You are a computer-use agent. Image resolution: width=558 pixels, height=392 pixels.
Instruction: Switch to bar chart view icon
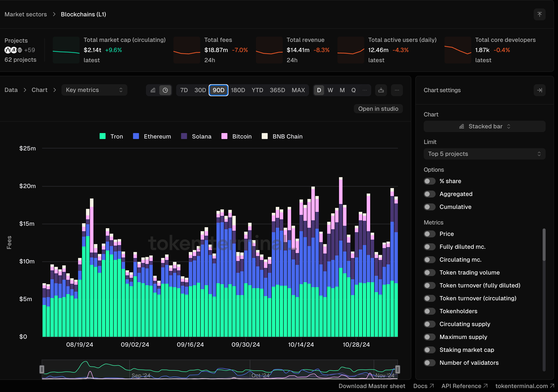point(153,90)
